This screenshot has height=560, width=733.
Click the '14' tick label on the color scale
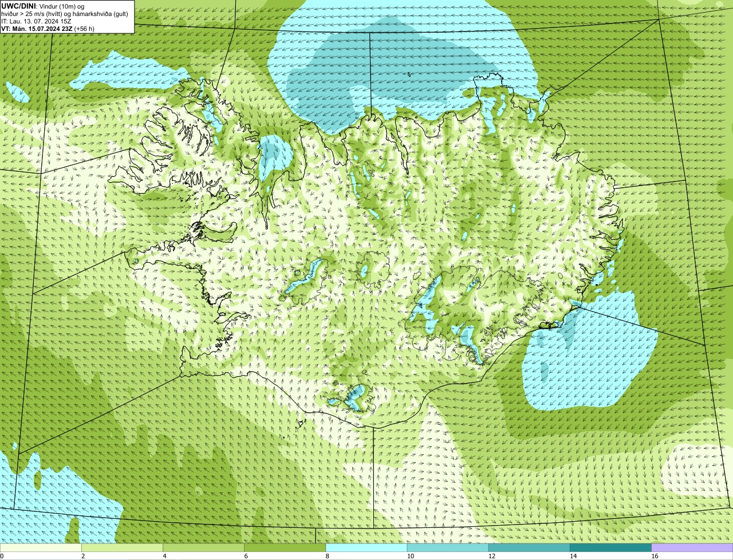pos(573,556)
